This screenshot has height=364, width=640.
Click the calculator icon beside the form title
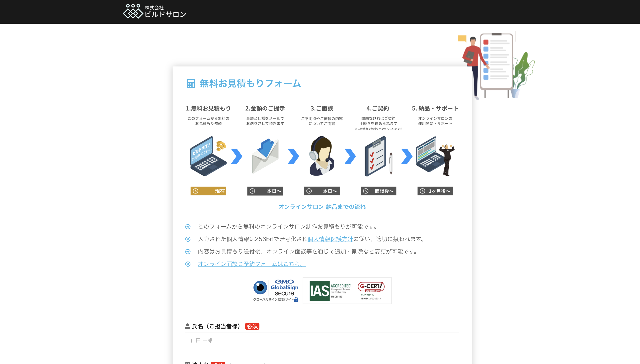[x=190, y=84]
